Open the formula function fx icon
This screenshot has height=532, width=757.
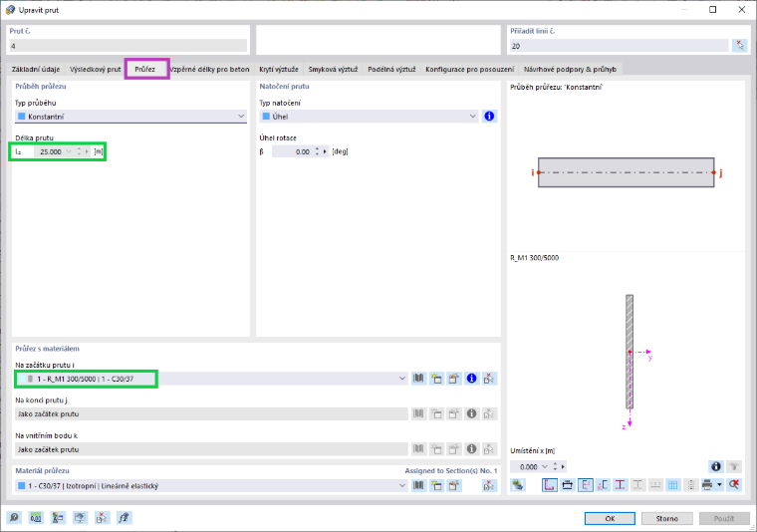pos(124,518)
